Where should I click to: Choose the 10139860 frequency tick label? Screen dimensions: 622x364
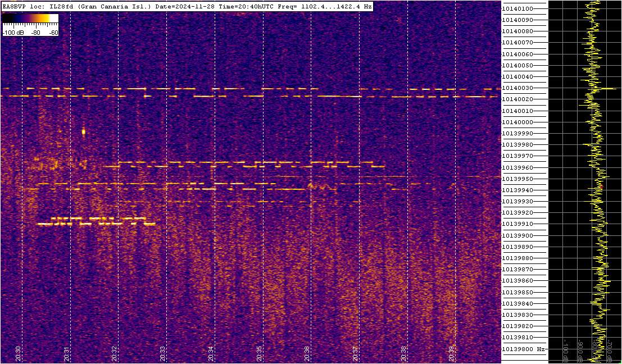tap(517, 281)
